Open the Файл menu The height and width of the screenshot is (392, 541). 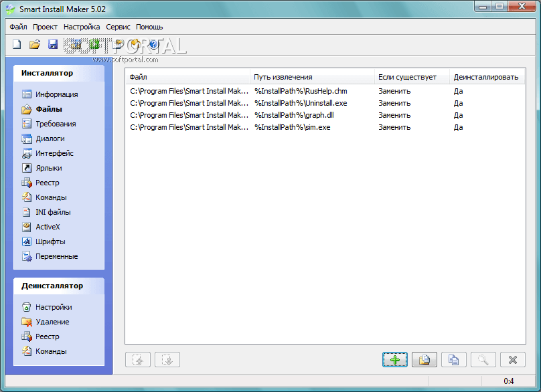click(x=18, y=27)
